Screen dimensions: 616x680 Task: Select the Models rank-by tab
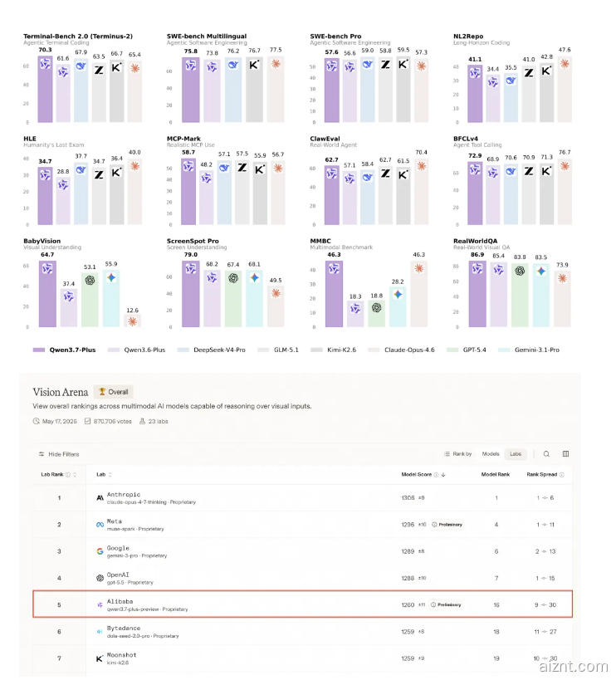(x=491, y=453)
